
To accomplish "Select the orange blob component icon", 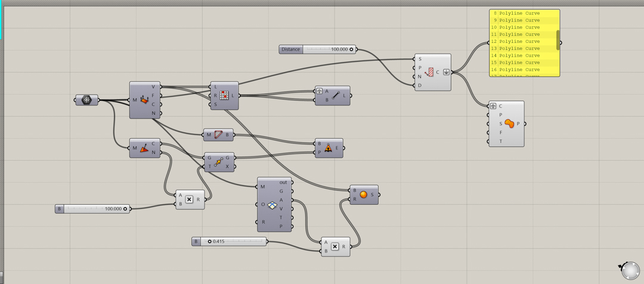I will point(509,124).
